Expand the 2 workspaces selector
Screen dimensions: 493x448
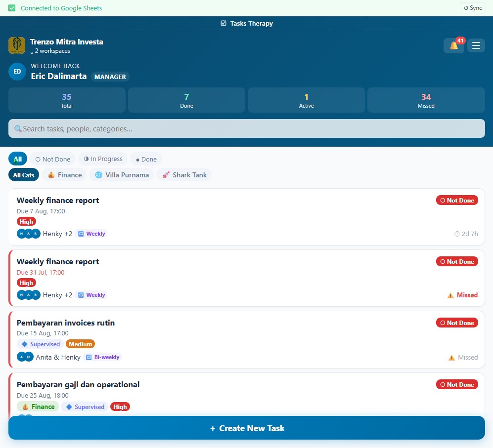(x=50, y=51)
